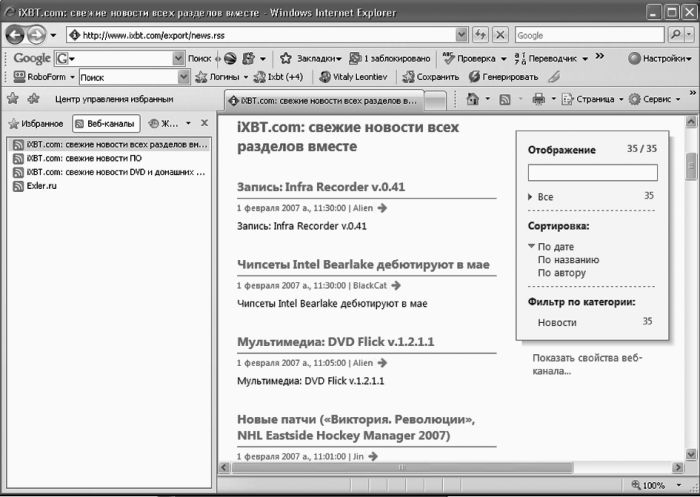
Task: Click the Stop loading icon
Action: 500,35
